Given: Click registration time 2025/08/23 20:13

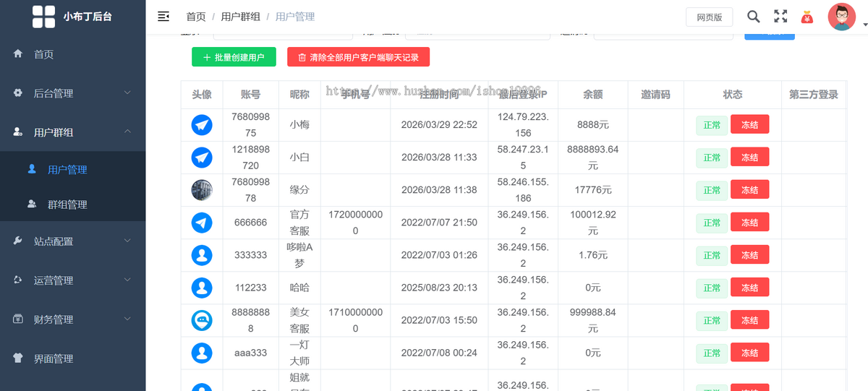Looking at the screenshot, I should pos(439,288).
